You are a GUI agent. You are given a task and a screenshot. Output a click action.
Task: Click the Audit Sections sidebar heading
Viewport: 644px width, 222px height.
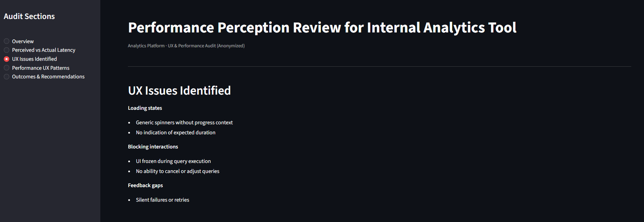click(29, 16)
